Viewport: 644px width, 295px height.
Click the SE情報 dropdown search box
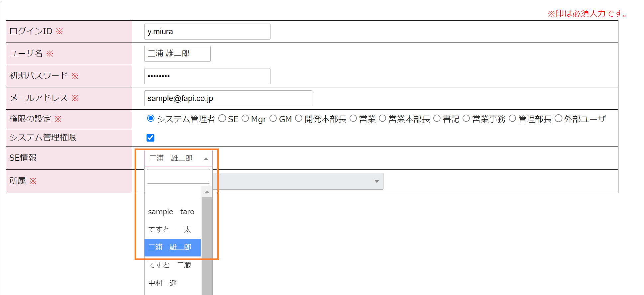pos(178,176)
